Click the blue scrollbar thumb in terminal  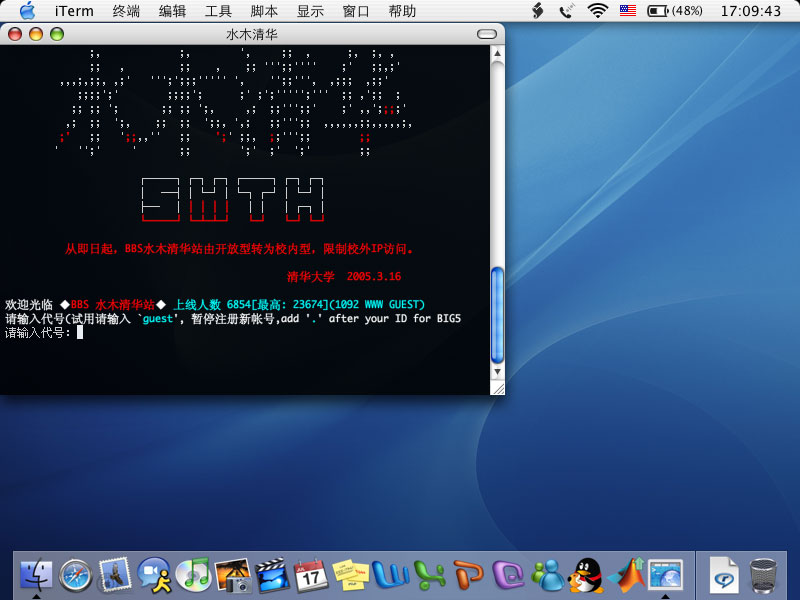pos(497,315)
